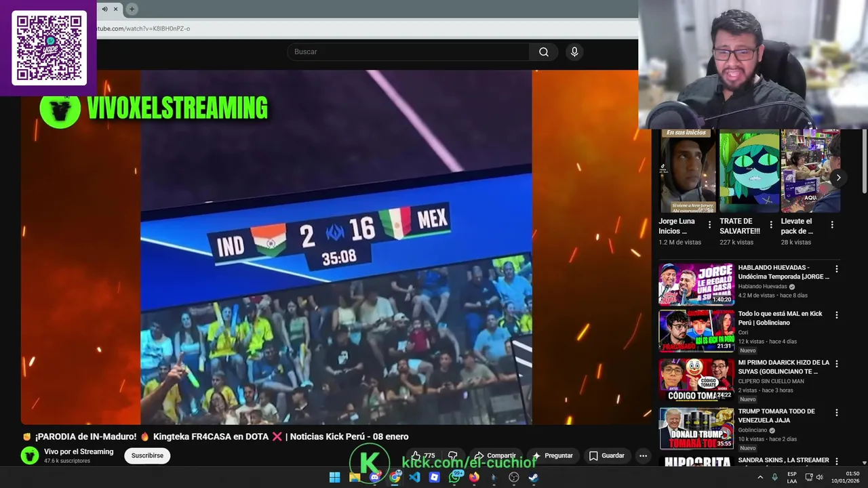
Task: Click the Vivo por el Streaming channel avatar
Action: (x=30, y=455)
